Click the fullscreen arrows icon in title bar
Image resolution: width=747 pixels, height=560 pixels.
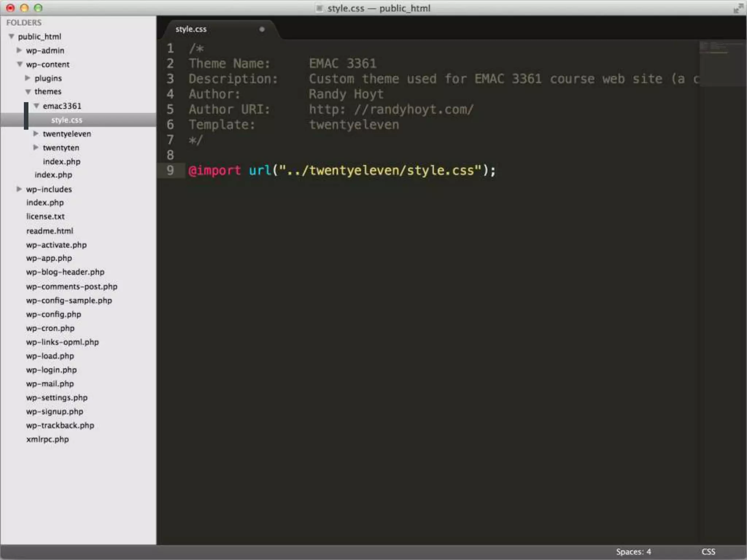(738, 8)
